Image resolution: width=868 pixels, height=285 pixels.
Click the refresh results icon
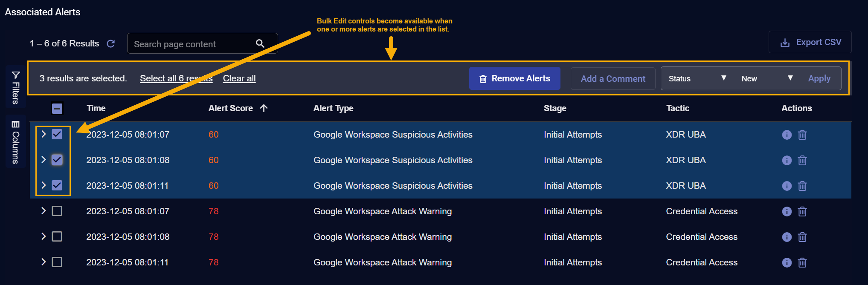pyautogui.click(x=111, y=43)
